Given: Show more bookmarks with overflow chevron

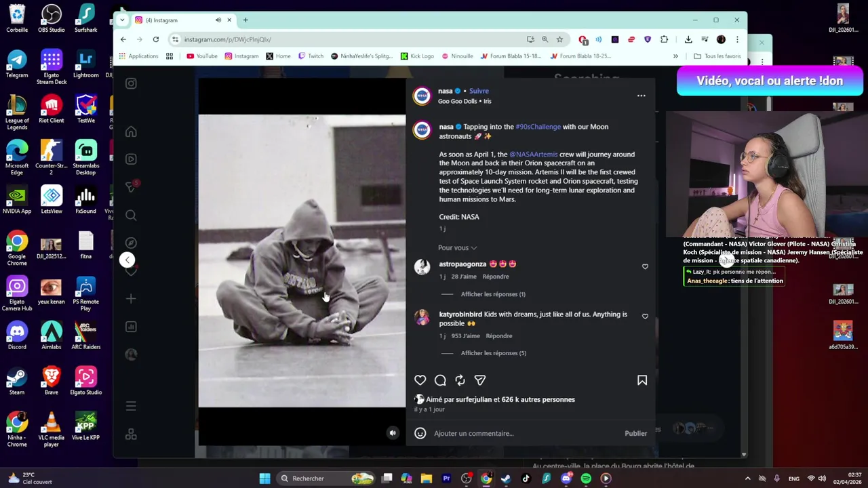Looking at the screenshot, I should pyautogui.click(x=675, y=56).
